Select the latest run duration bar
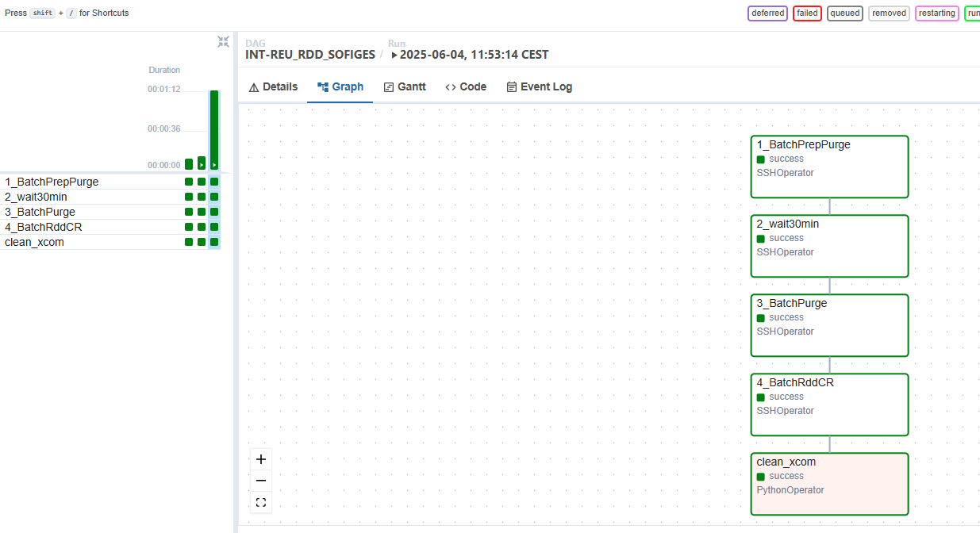 click(x=214, y=130)
